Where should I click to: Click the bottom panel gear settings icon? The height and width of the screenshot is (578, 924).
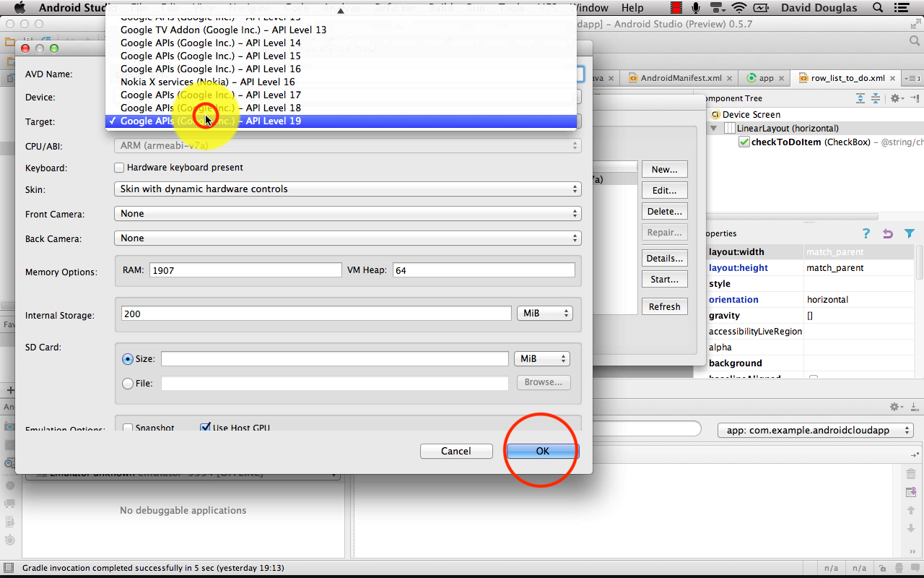[896, 407]
